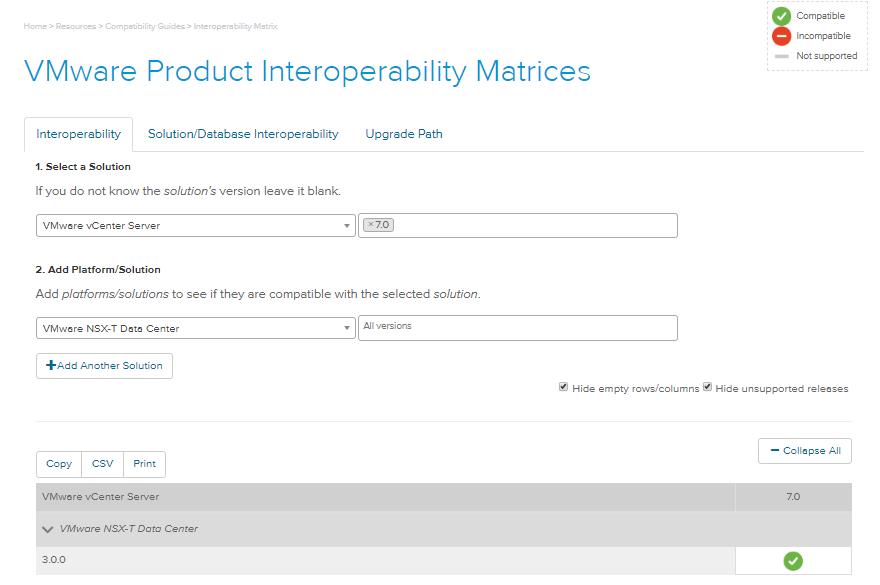Copy the matrix results with Copy button
The height and width of the screenshot is (585, 880).
pos(59,464)
